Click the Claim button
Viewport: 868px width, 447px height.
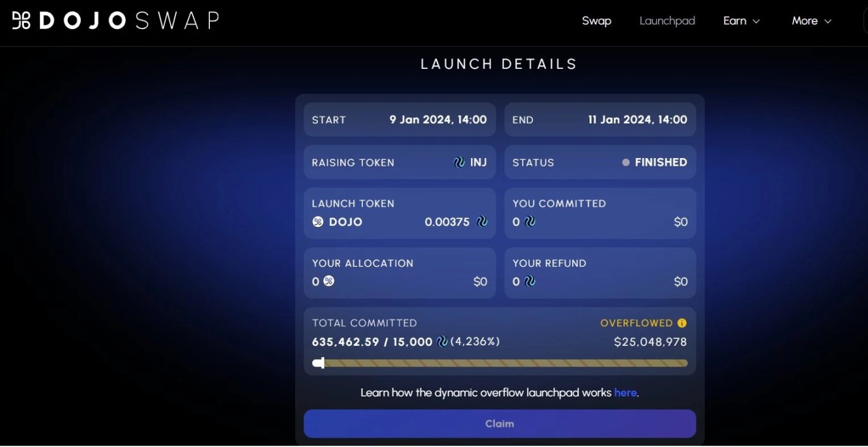click(x=499, y=424)
